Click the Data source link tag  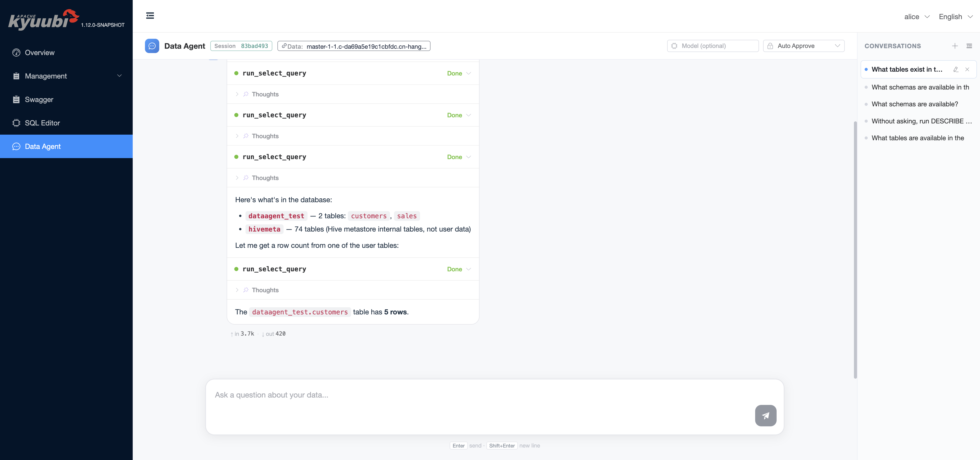click(x=354, y=46)
